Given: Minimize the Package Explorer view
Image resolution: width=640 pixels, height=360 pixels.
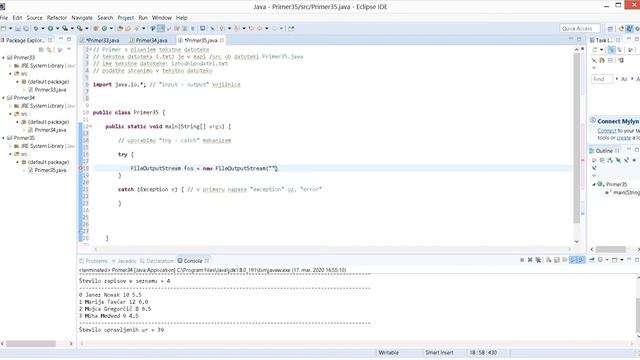Looking at the screenshot, I should [60, 39].
